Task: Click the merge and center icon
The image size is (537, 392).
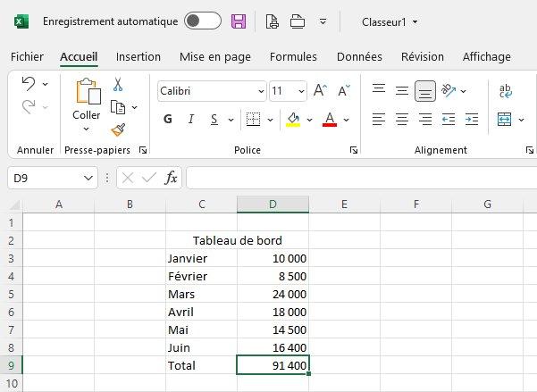Action: pos(504,119)
